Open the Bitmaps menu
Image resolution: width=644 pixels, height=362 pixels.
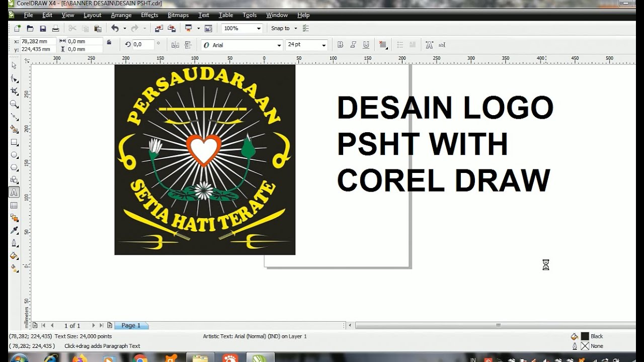[x=178, y=15]
